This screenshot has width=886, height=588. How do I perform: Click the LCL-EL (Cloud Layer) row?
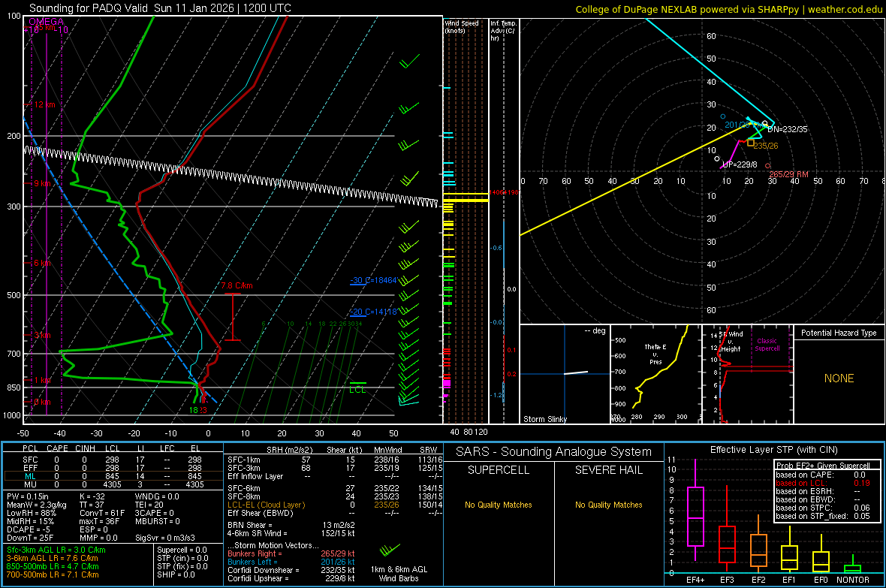coord(335,505)
